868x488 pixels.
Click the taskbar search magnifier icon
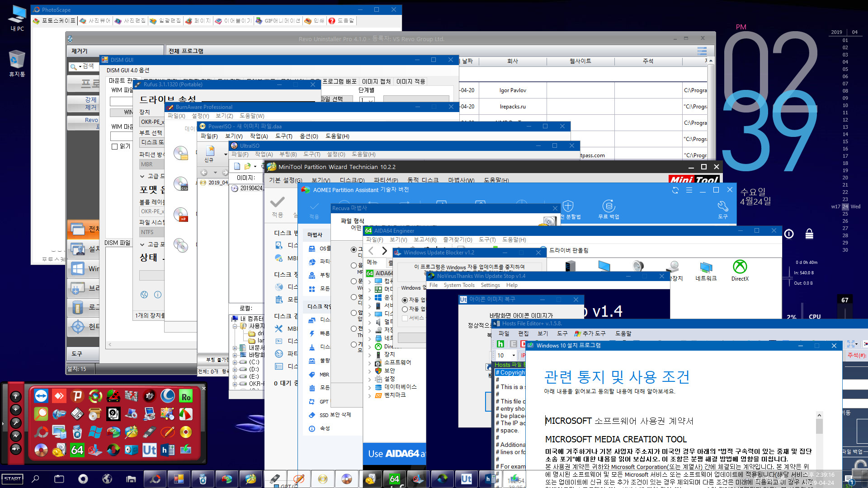point(36,479)
